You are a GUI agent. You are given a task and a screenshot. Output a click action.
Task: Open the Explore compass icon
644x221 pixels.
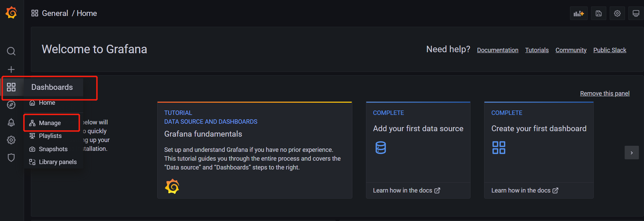click(x=11, y=105)
